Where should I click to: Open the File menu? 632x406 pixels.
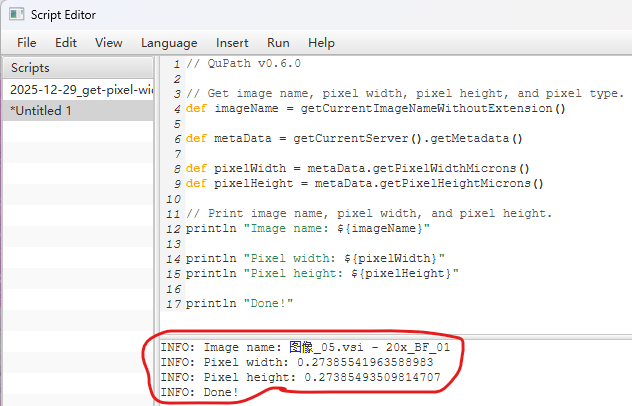(27, 43)
